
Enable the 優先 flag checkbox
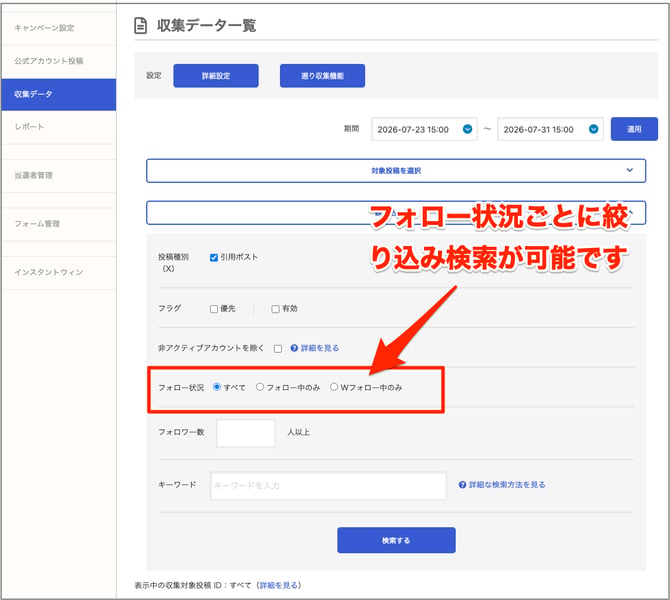(214, 309)
